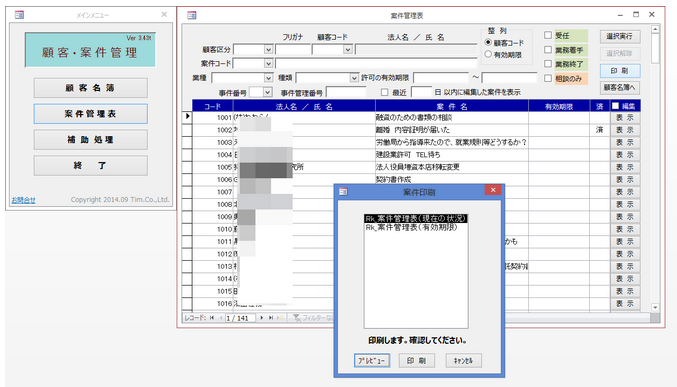Open the 事件番号 dropdown
The height and width of the screenshot is (387, 677).
coord(267,92)
